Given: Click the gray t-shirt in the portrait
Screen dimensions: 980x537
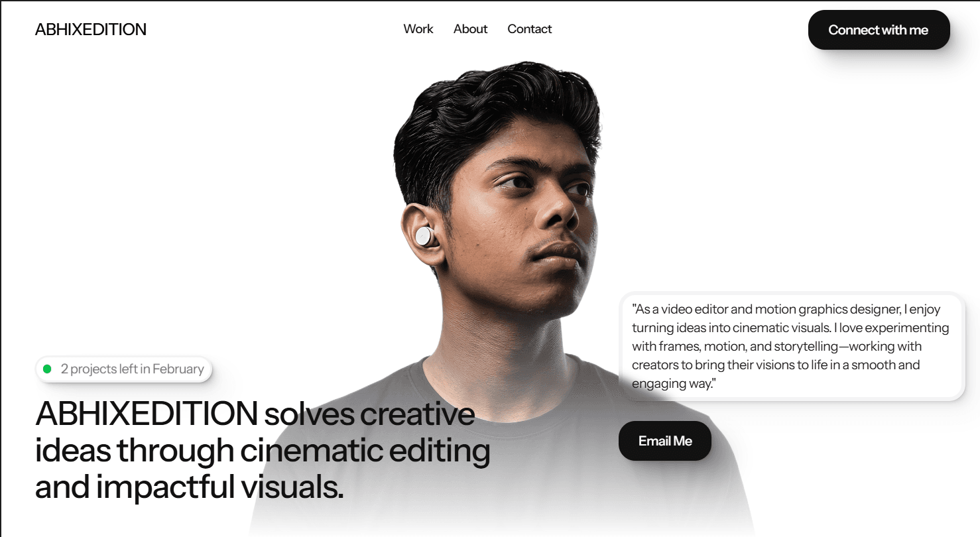Looking at the screenshot, I should (x=504, y=457).
